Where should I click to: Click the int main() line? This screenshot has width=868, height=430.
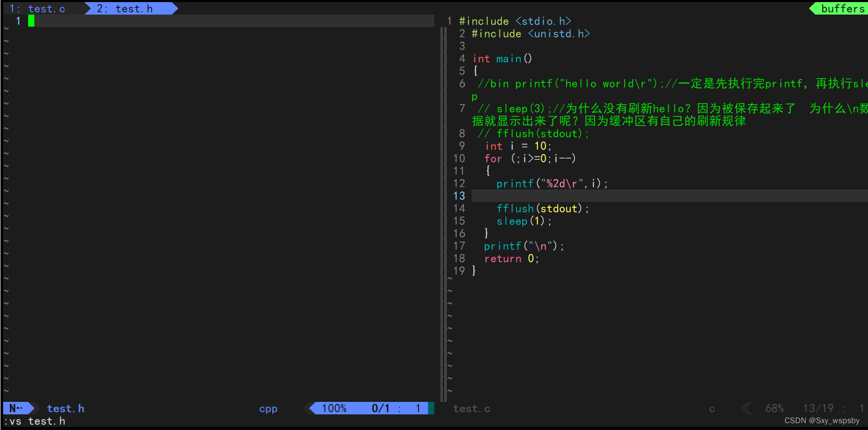[x=502, y=58]
